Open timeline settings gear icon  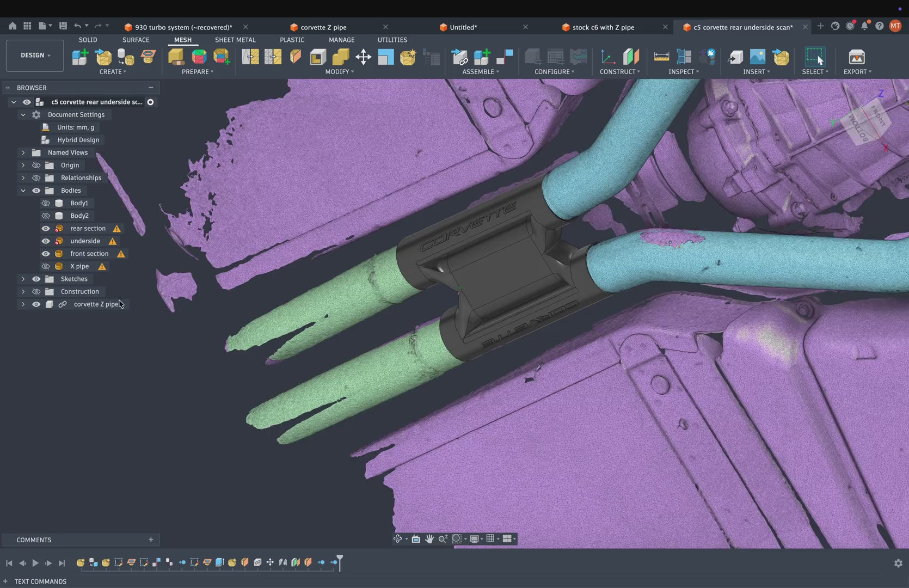coord(898,563)
